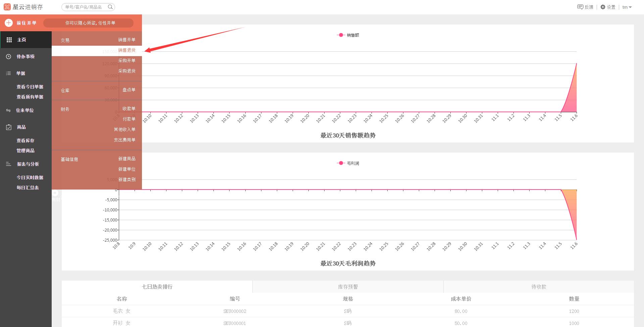Select 销售退货 in the flyout menu
644x327 pixels.
point(127,50)
